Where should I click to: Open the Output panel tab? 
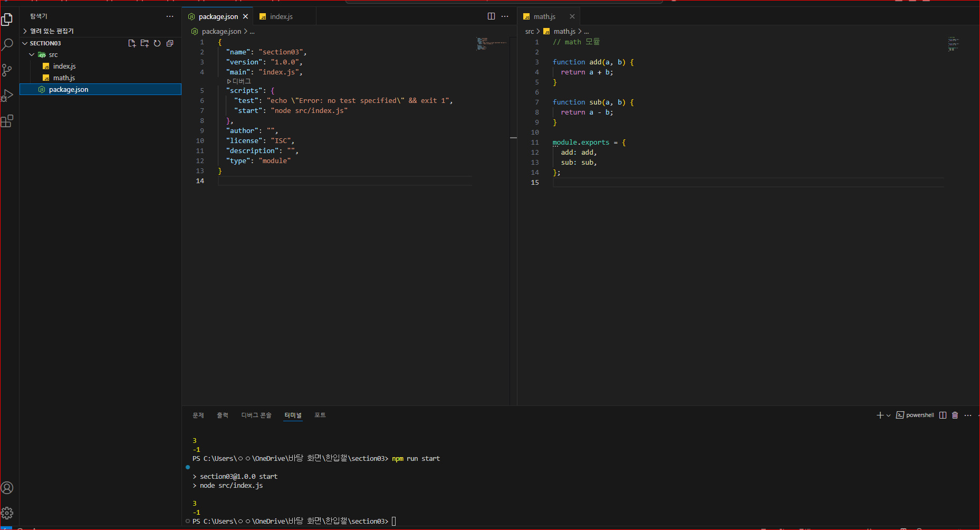(223, 415)
